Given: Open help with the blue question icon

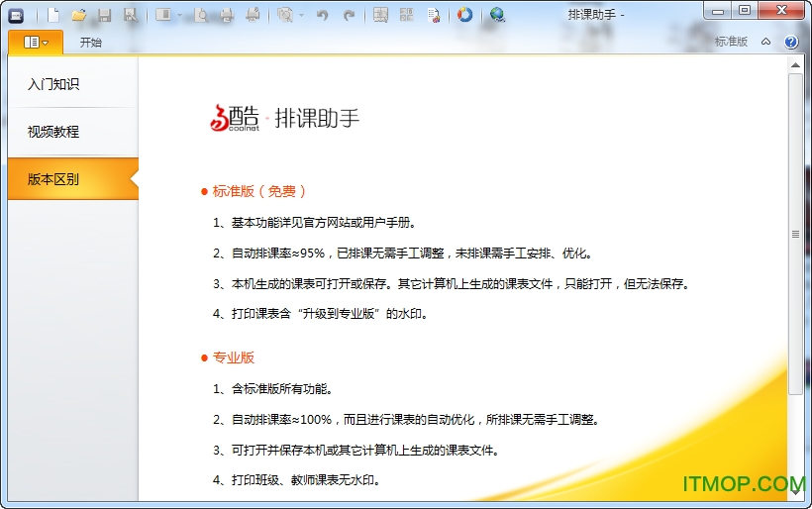Looking at the screenshot, I should coord(791,42).
